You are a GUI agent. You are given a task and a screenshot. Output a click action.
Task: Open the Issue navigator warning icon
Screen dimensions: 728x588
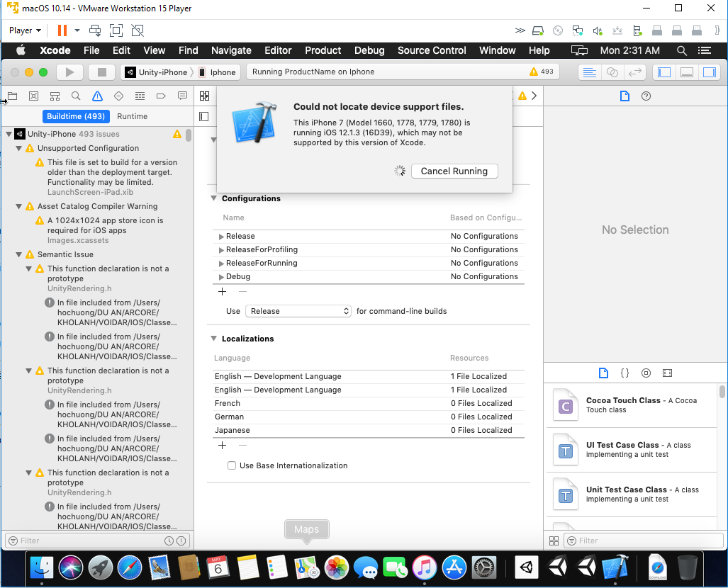(x=97, y=96)
